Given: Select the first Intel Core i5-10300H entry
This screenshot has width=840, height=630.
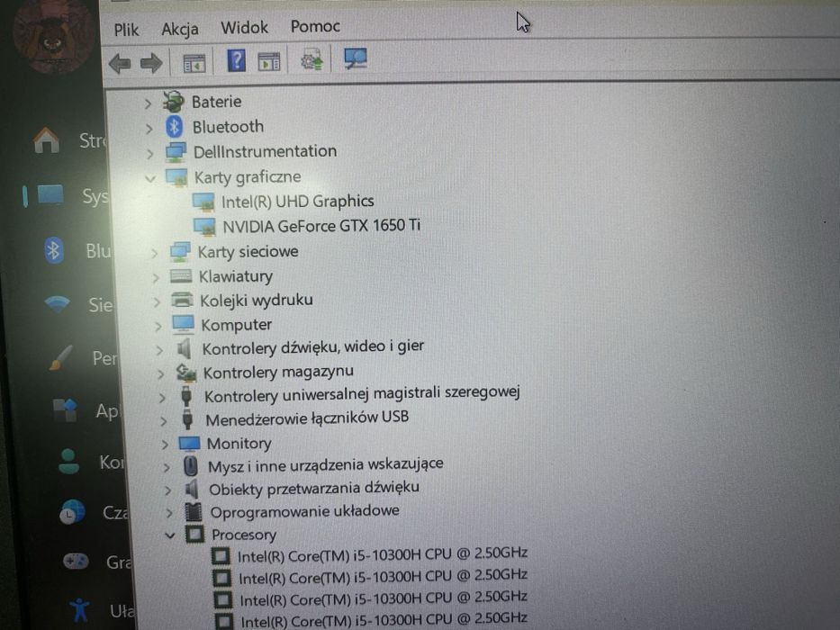Looking at the screenshot, I should tap(383, 554).
